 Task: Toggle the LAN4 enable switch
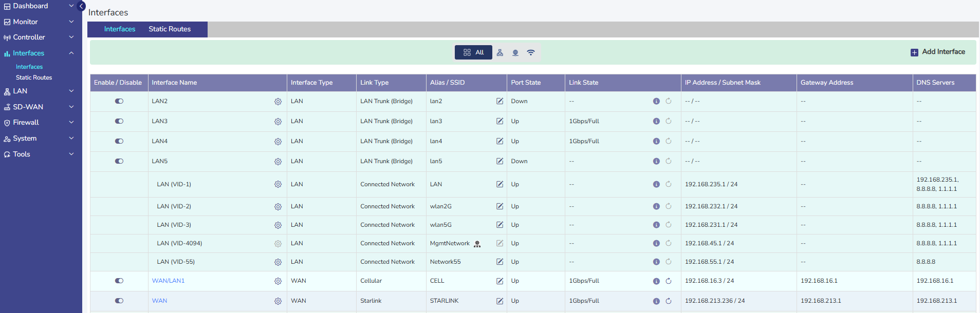119,141
